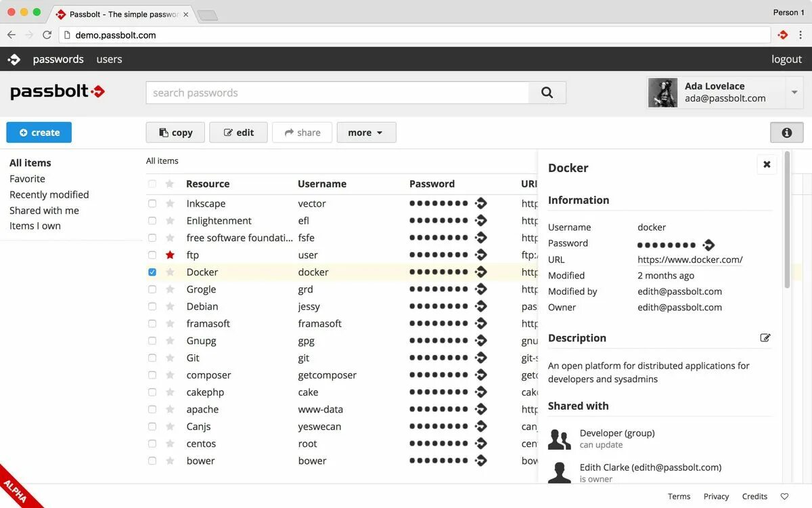This screenshot has height=508, width=812.
Task: Edit the Docker description pencil icon
Action: point(765,337)
